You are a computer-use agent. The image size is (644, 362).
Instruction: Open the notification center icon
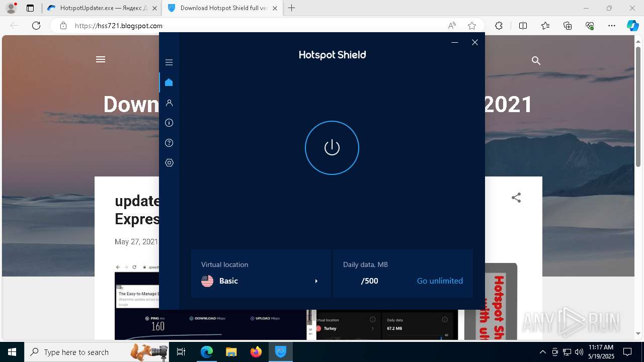tap(628, 352)
